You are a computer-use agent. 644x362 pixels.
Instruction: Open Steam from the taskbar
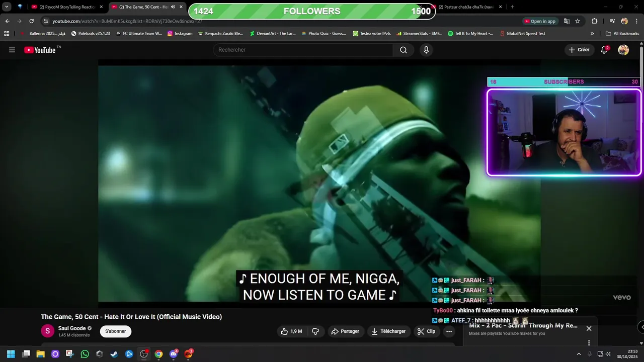pos(114,354)
